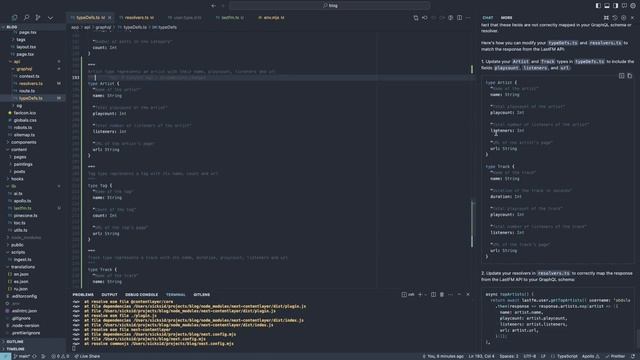Expand the OUTLINE section
640x360 pixels.
click(x=33, y=342)
